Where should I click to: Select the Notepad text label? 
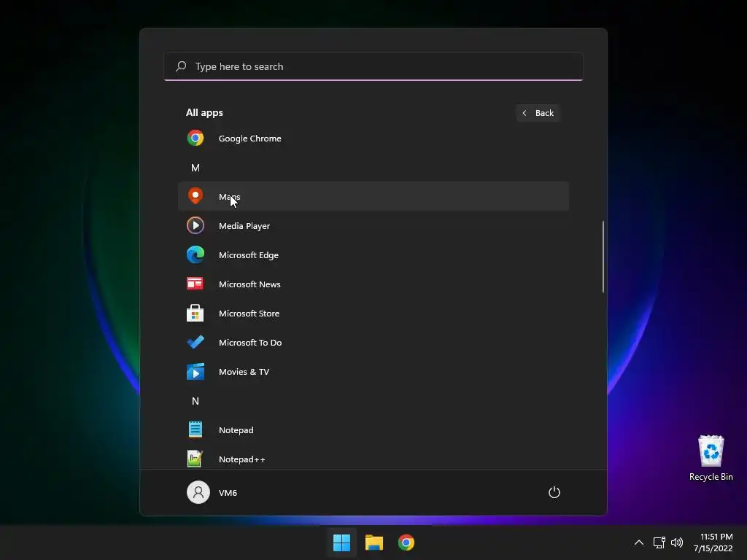[236, 430]
